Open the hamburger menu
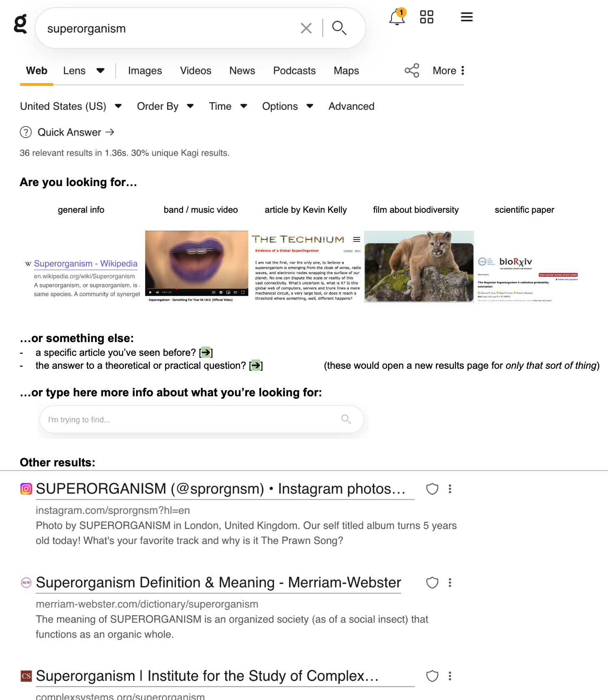 click(x=467, y=17)
